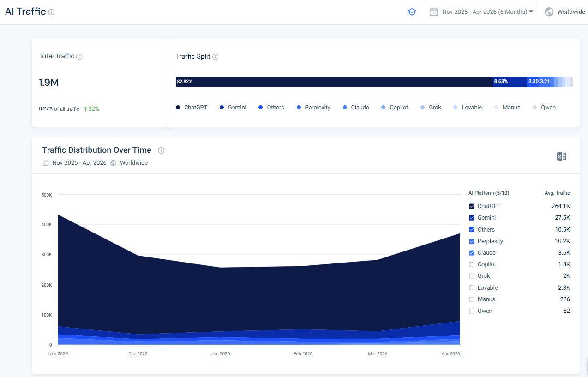
Task: Click the calendar icon in date selector
Action: point(433,12)
